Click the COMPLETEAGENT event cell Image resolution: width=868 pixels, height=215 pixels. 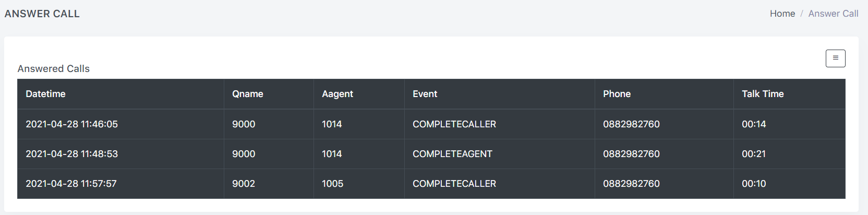[x=452, y=154]
